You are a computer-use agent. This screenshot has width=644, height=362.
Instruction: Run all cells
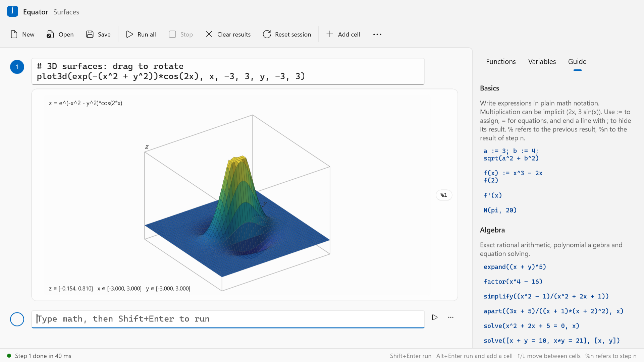pyautogui.click(x=141, y=35)
